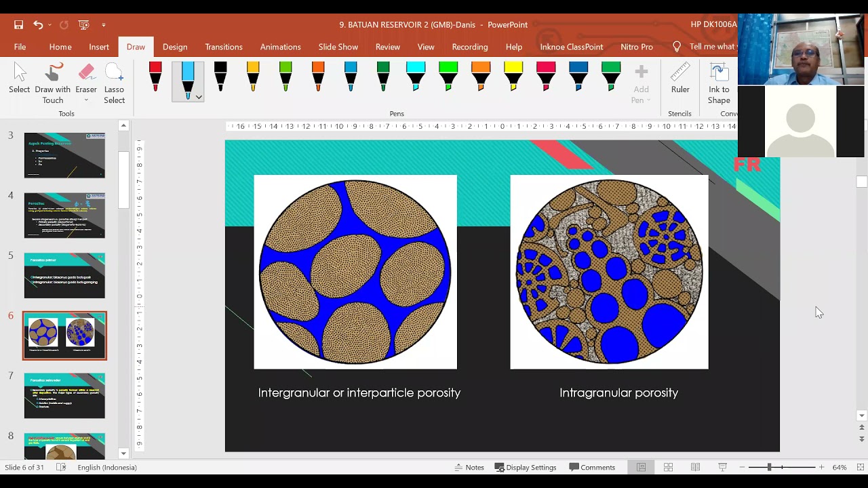The image size is (868, 488).
Task: Click English (Indonesia) language indicator
Action: (x=107, y=467)
